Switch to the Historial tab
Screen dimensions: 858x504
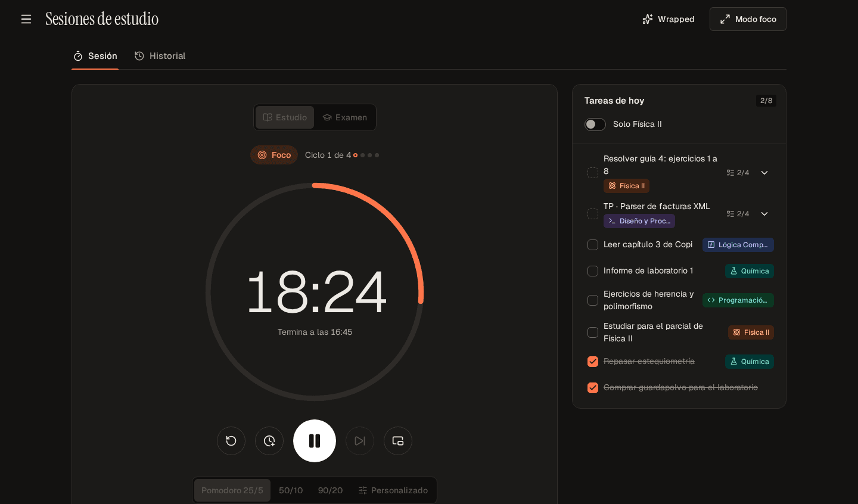coord(160,56)
